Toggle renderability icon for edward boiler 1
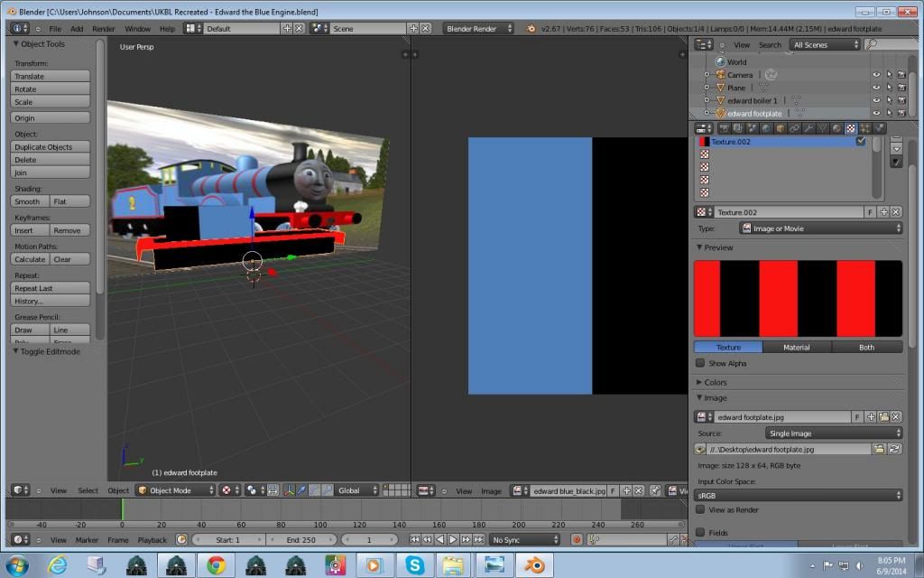This screenshot has height=578, width=924. click(x=901, y=100)
